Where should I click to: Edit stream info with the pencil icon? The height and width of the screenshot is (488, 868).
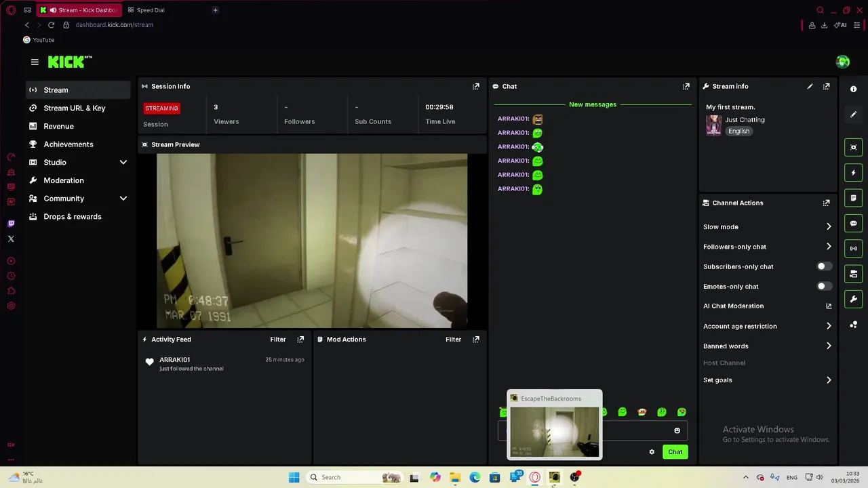pos(810,86)
